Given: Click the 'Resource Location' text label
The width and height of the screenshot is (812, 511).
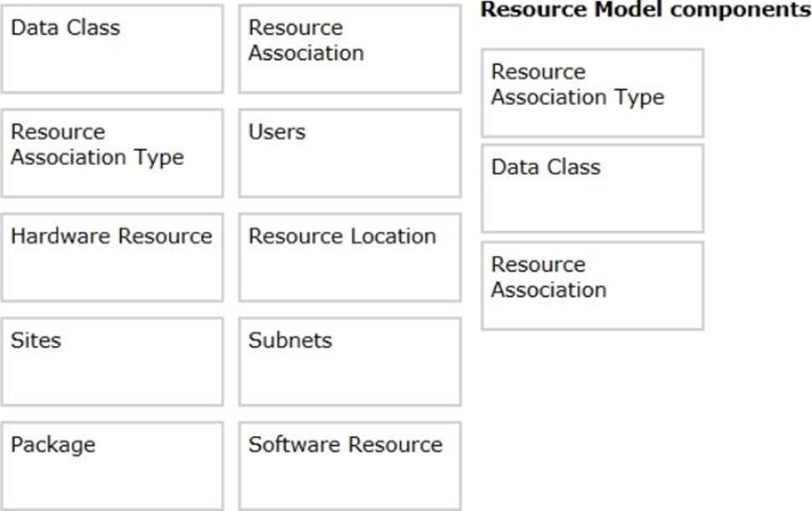Looking at the screenshot, I should coord(342,237).
